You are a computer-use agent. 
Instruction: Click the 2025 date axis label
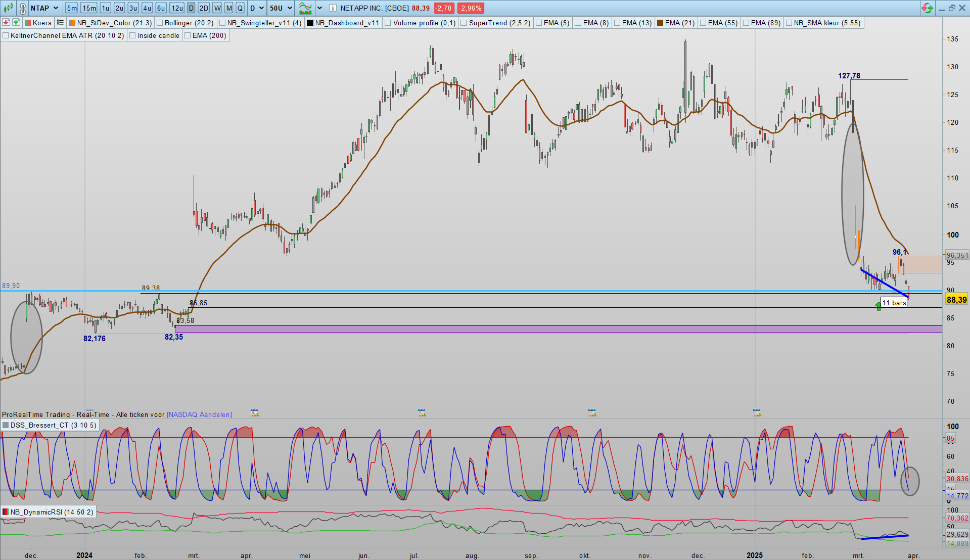[755, 555]
